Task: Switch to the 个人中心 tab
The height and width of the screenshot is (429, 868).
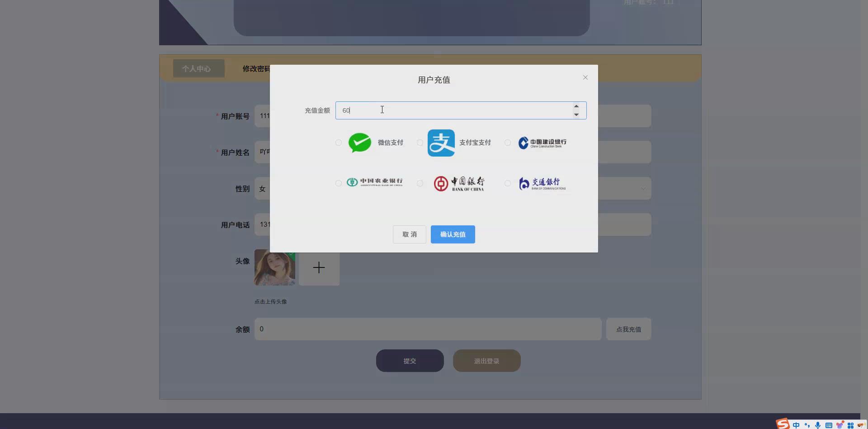Action: click(198, 68)
